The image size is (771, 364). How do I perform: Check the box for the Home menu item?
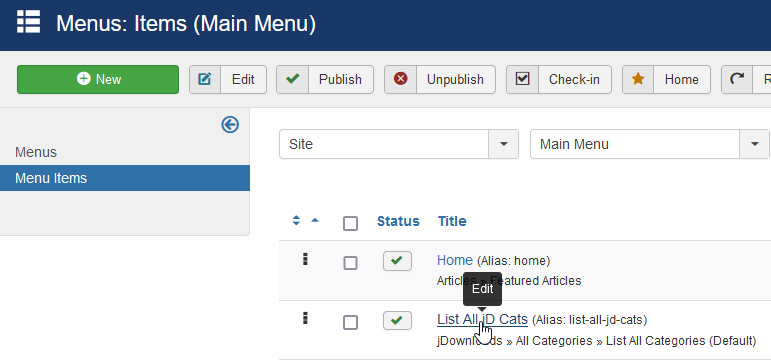point(350,263)
